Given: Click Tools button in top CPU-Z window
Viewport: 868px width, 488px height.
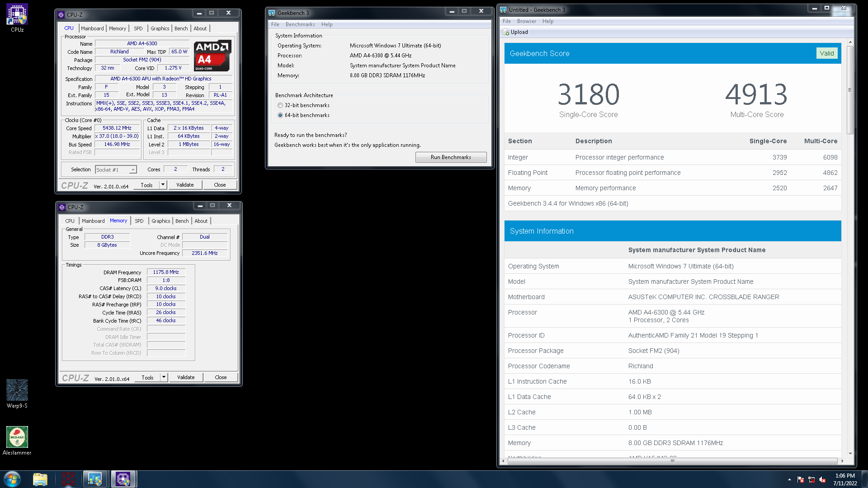Looking at the screenshot, I should pos(146,185).
